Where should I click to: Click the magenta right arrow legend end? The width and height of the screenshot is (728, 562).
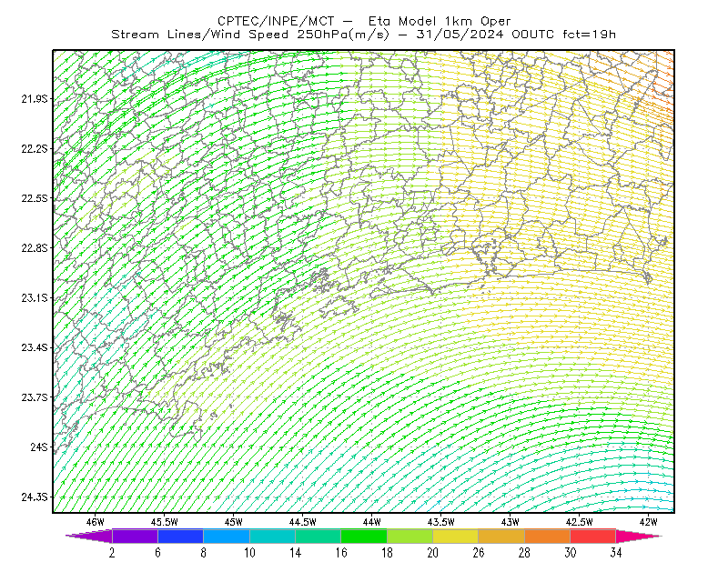[x=637, y=536]
